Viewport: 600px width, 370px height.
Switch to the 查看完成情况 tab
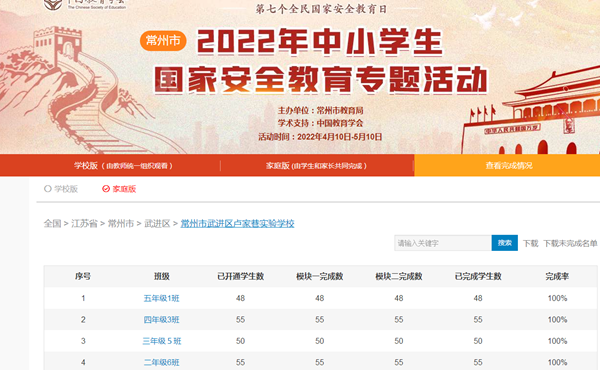509,165
